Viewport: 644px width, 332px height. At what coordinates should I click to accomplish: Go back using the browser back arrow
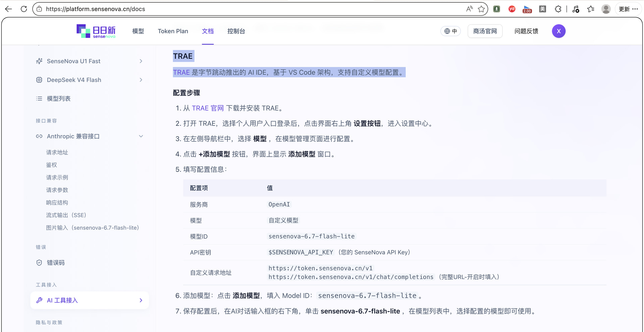pos(8,9)
